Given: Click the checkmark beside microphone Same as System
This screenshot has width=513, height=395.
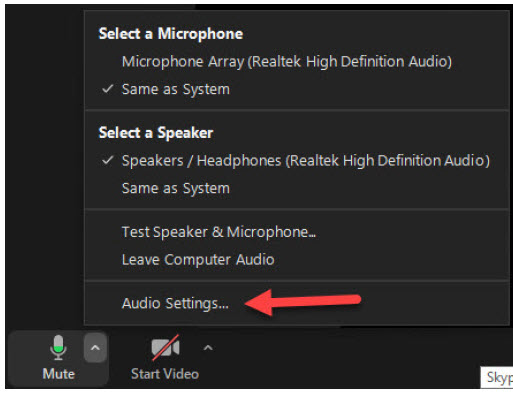Looking at the screenshot, I should (x=108, y=89).
